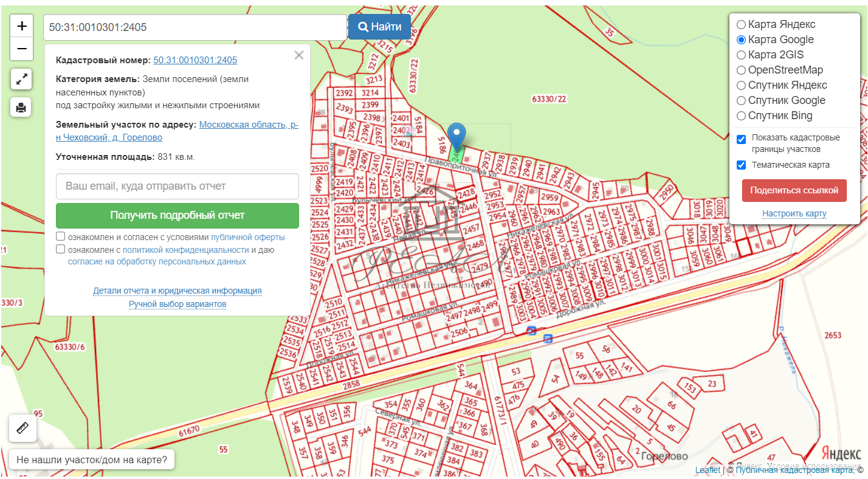Open the ruler measurement tool
868x479 pixels.
click(23, 429)
